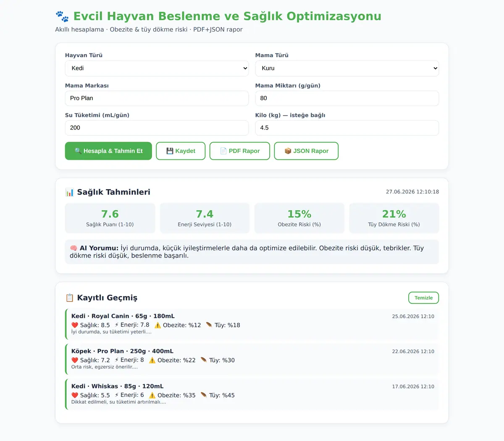Screen dimensions: 504x441
Task: Click note 'Orta risk, egzersiz önerilir....'
Action: (x=105, y=367)
